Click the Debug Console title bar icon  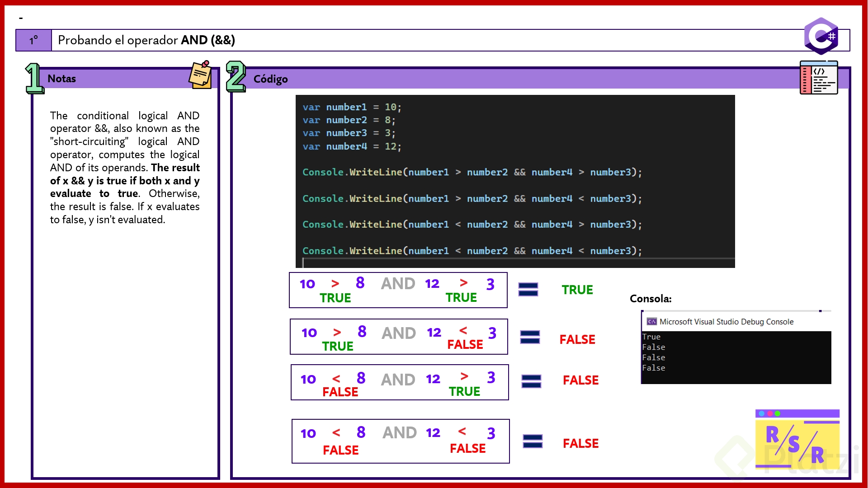(651, 322)
